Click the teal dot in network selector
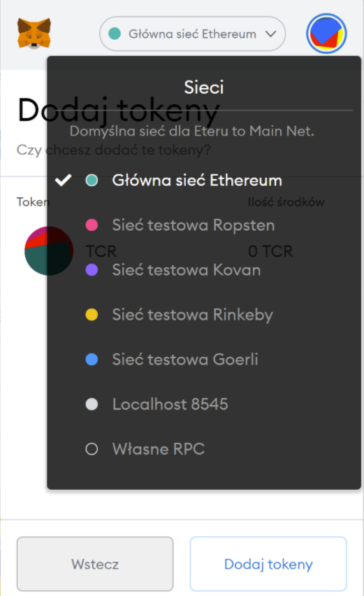 click(x=115, y=34)
